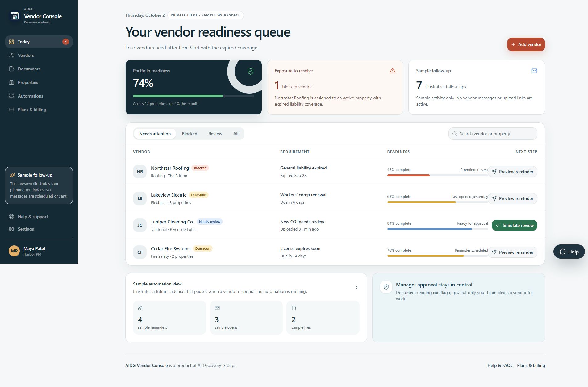Click the MP user avatar for Maya Patel

coord(14,251)
